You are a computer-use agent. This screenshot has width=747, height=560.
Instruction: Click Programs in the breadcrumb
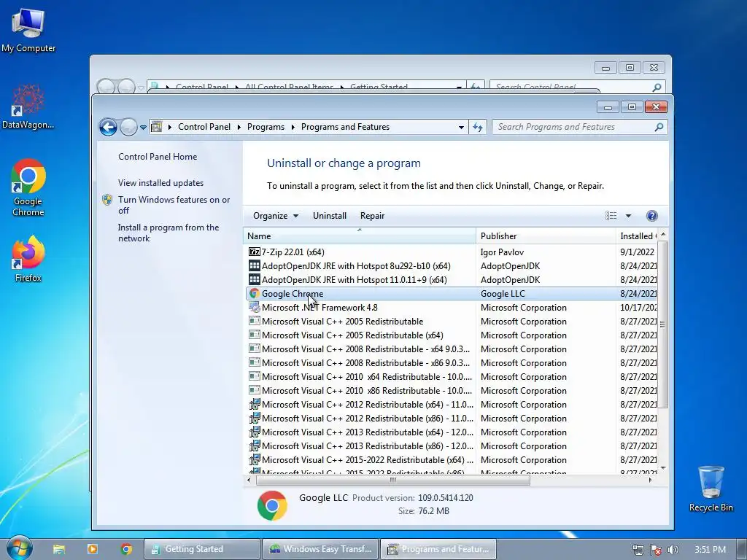coord(266,127)
